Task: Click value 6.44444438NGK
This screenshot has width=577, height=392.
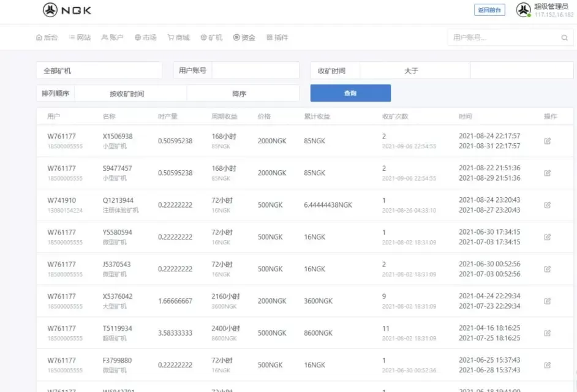Action: pyautogui.click(x=328, y=205)
